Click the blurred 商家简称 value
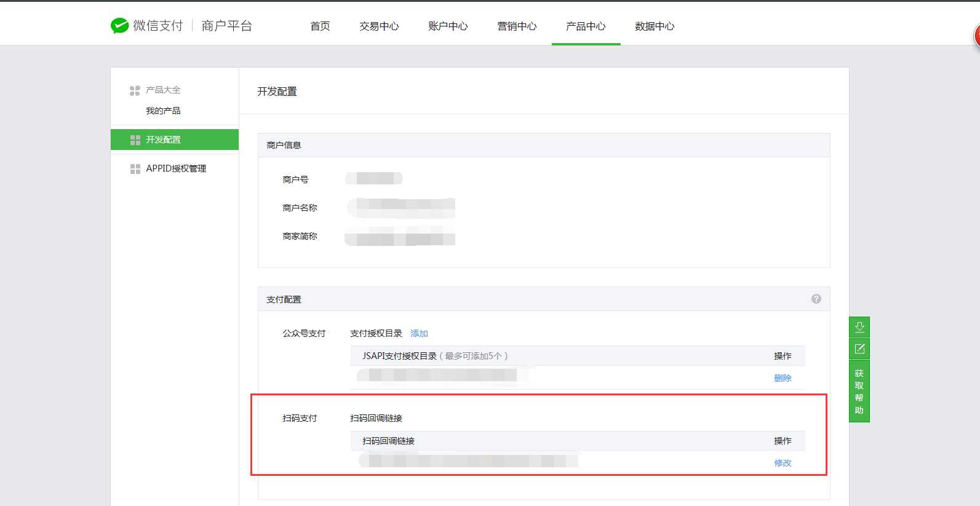The height and width of the screenshot is (506, 980). pos(400,236)
